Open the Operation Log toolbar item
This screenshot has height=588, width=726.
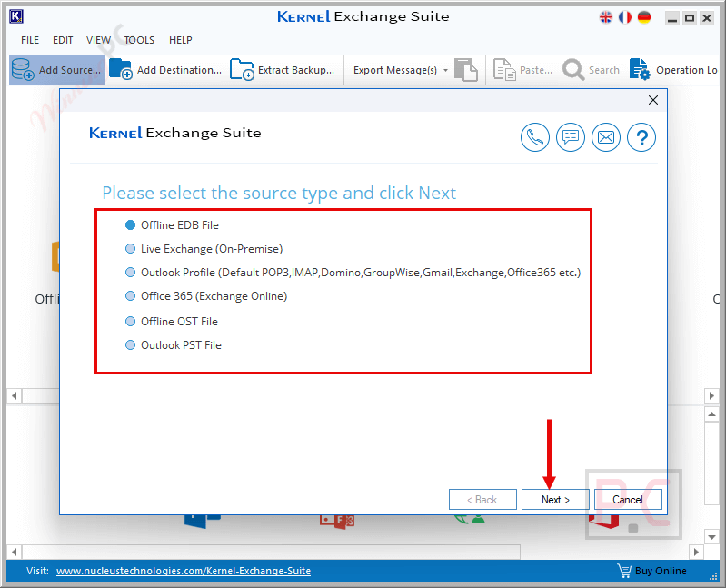(673, 70)
